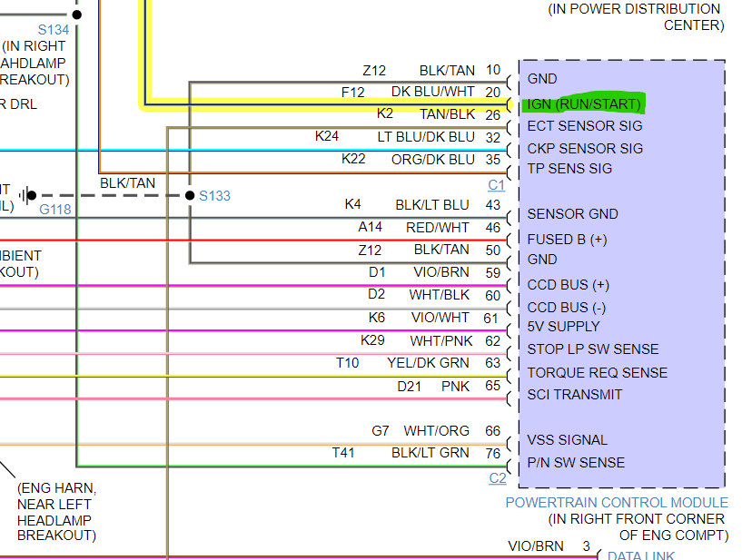Click the PNK wire label at pin 65
Viewport: 742px width, 560px height.
pos(455,387)
